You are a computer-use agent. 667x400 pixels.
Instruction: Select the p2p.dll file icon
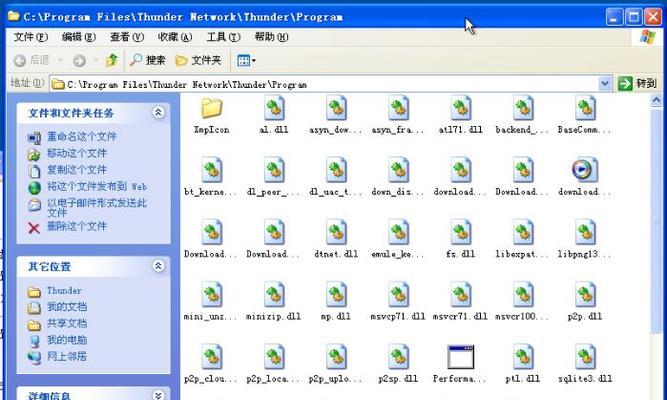coord(585,294)
